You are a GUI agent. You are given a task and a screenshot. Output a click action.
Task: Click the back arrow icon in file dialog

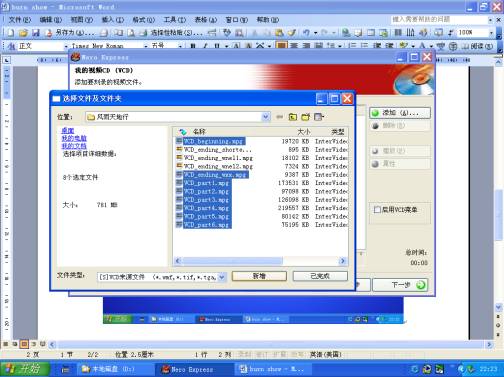tap(279, 117)
